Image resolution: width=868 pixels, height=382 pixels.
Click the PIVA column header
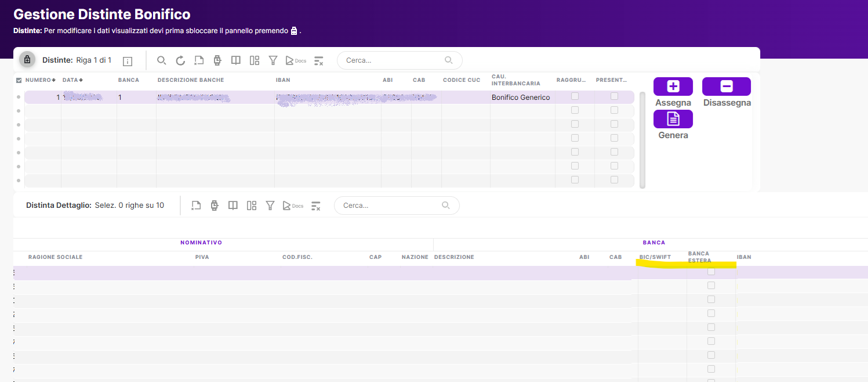202,257
